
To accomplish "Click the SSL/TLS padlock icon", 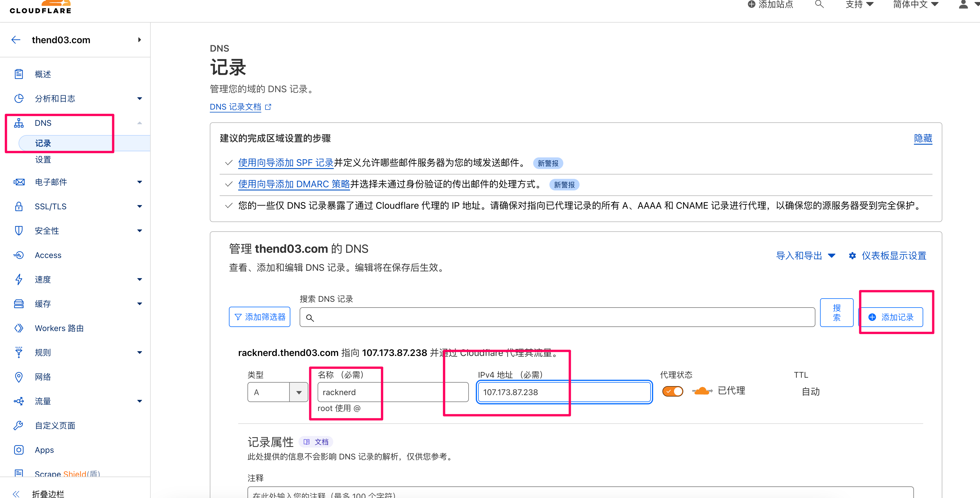I will (19, 206).
